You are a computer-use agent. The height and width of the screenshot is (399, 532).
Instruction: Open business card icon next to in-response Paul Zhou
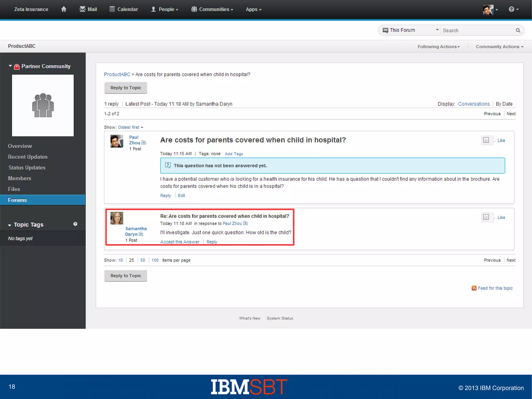coord(245,223)
